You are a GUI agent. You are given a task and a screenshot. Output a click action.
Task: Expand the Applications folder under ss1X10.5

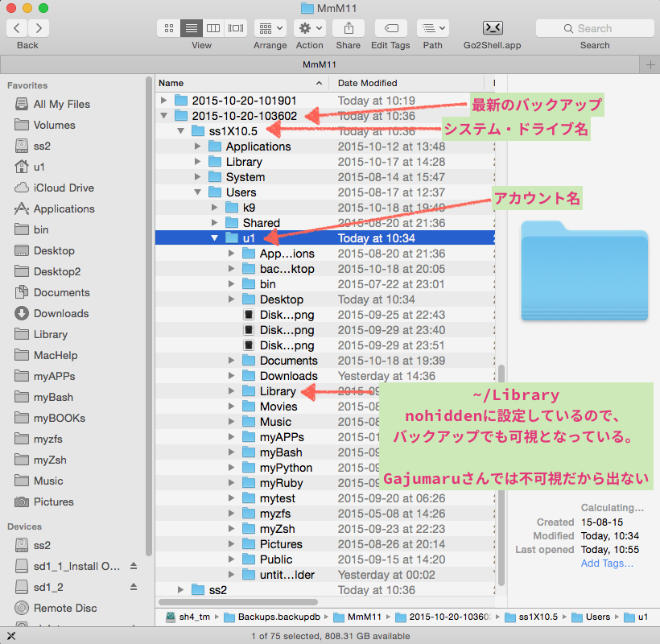[x=198, y=147]
